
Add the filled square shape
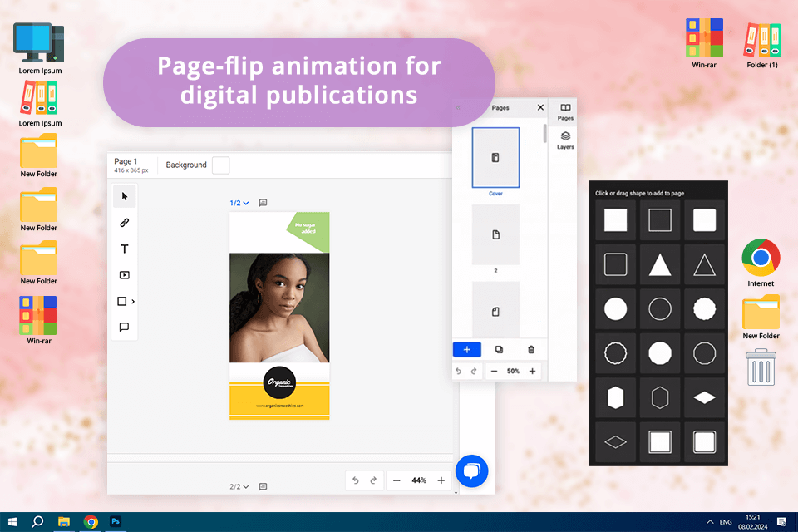click(615, 220)
